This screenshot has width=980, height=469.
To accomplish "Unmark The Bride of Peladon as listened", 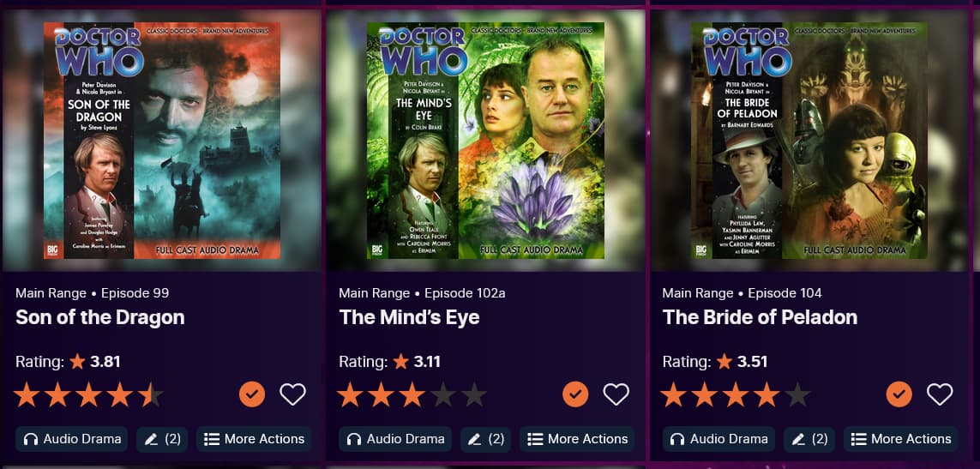I will coord(899,394).
